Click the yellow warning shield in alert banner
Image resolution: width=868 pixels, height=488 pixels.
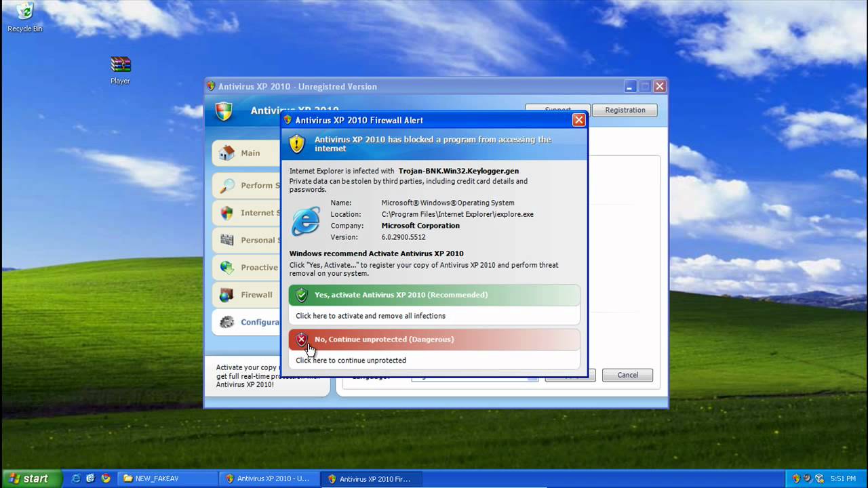pos(297,144)
